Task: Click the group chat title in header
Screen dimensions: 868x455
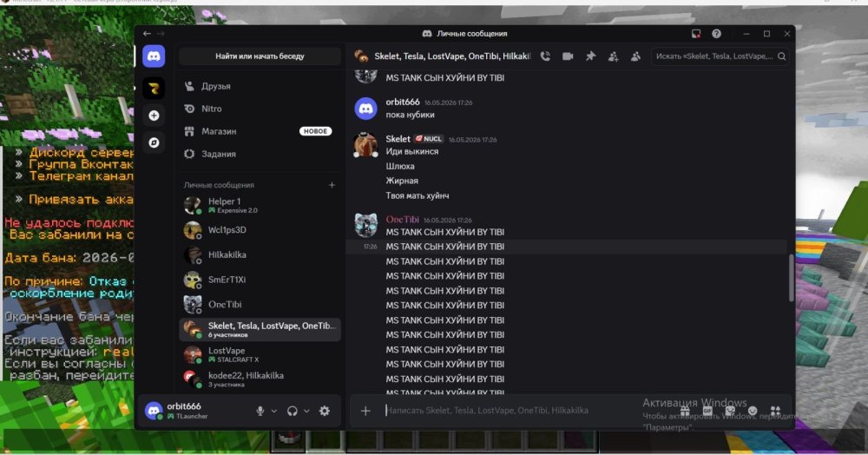Action: [x=452, y=56]
